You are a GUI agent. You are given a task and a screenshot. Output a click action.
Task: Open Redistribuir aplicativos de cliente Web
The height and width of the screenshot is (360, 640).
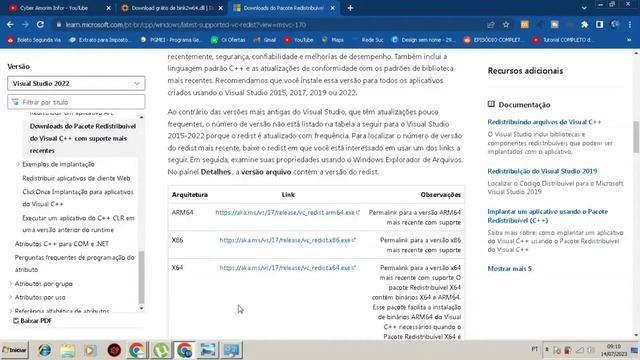76,178
